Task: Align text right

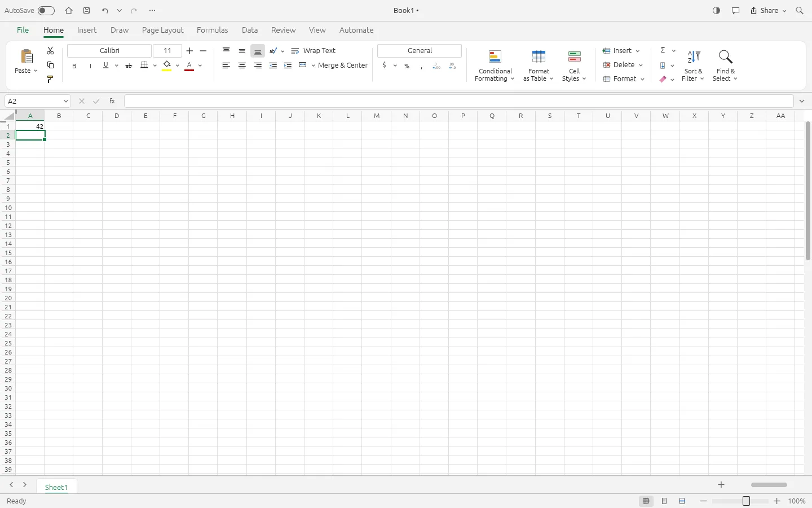Action: (258, 65)
